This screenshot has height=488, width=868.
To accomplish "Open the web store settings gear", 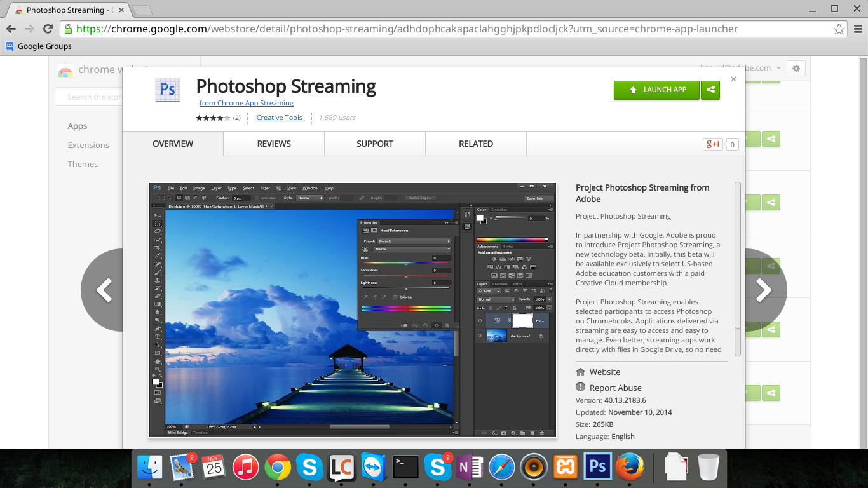I will click(796, 68).
